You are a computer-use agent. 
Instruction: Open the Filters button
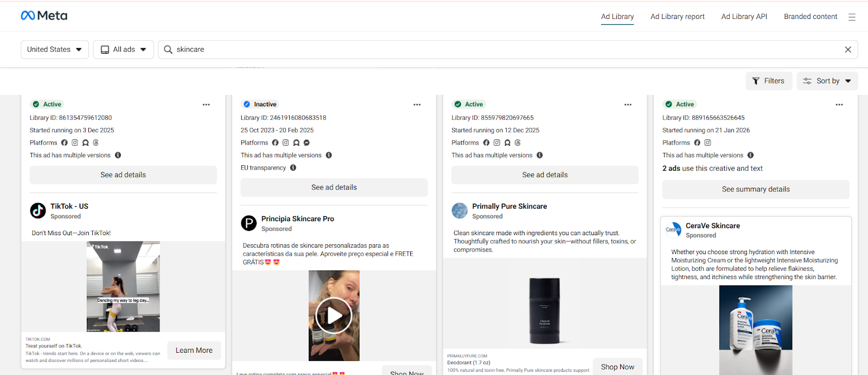769,81
